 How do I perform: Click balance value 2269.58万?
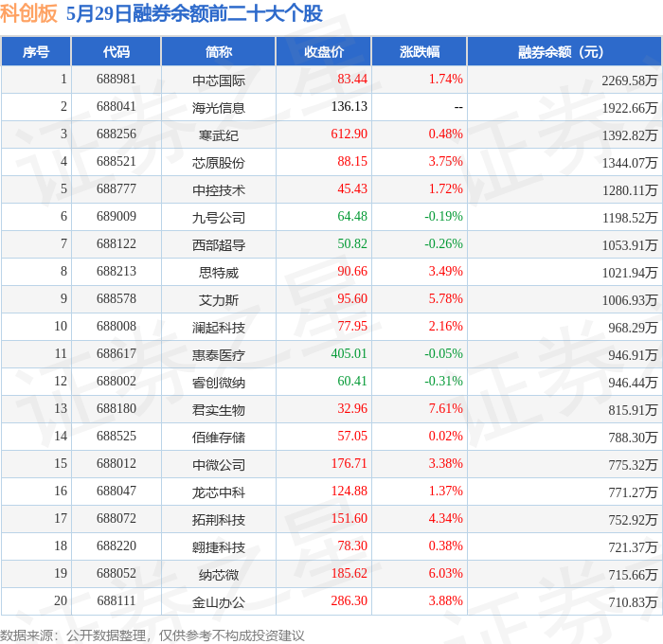click(630, 80)
